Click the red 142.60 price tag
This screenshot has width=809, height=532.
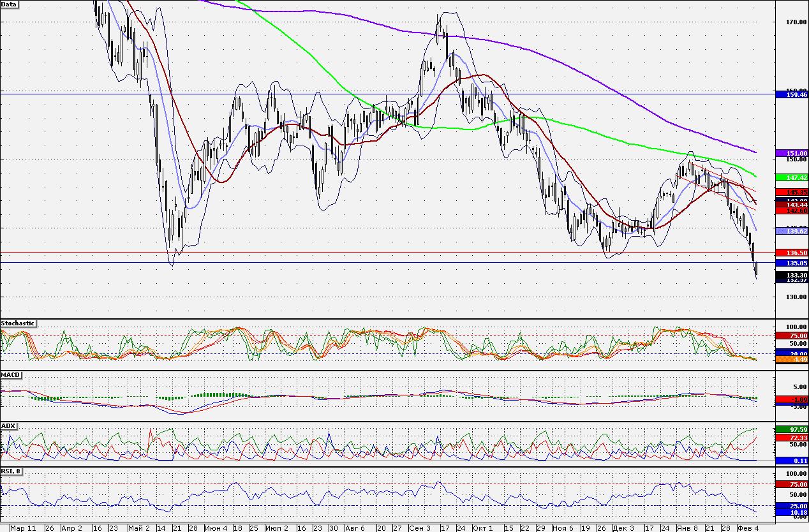792,211
